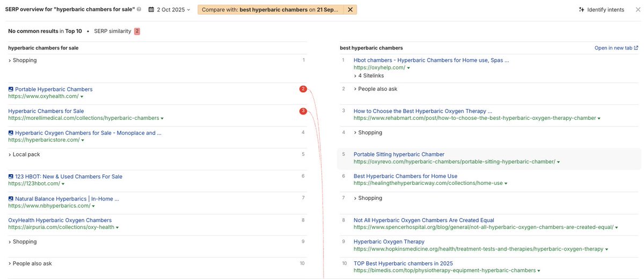This screenshot has height=279, width=644.
Task: Open Best Hyperbaric Chambers for Home Use link
Action: [406, 176]
